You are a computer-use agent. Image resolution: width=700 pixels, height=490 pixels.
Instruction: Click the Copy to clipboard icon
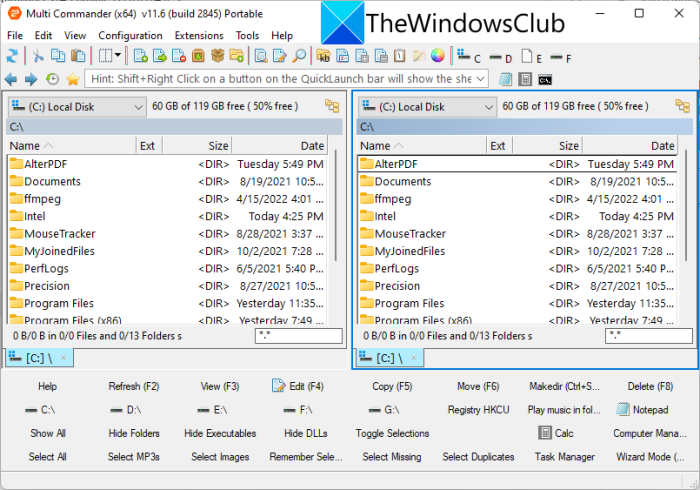point(58,56)
